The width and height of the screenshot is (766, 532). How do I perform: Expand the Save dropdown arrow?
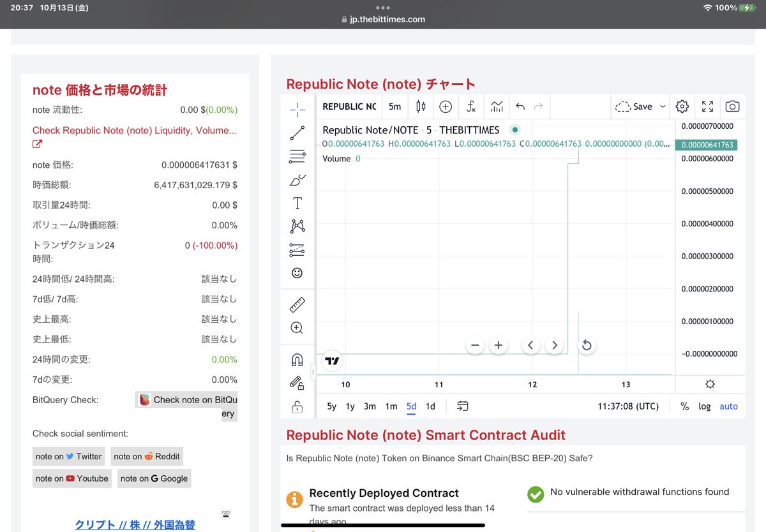[663, 107]
